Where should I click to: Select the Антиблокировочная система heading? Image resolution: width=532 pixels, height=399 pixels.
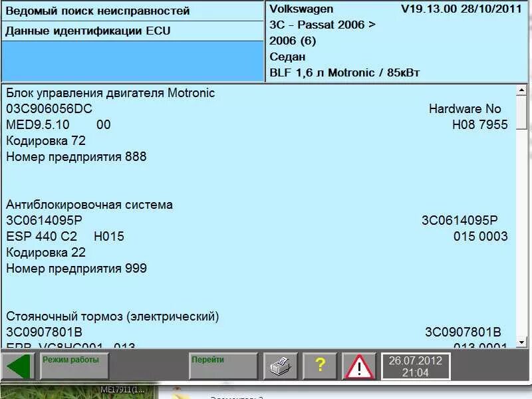tap(89, 205)
